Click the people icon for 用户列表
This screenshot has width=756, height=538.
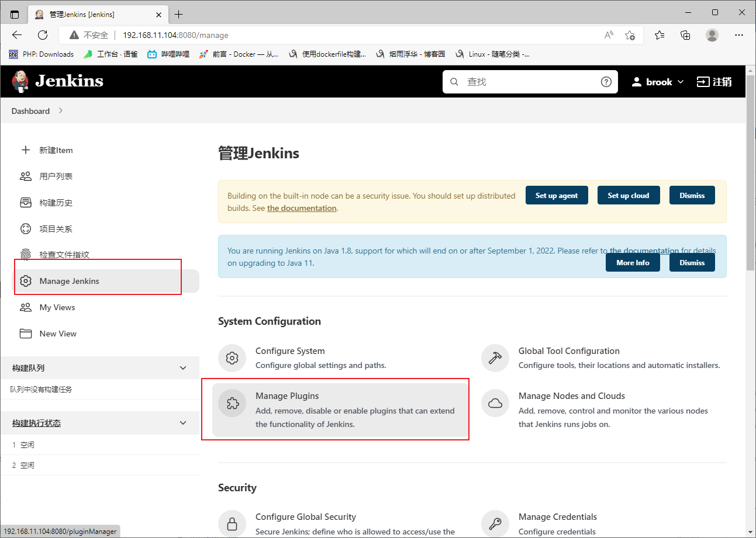25,176
